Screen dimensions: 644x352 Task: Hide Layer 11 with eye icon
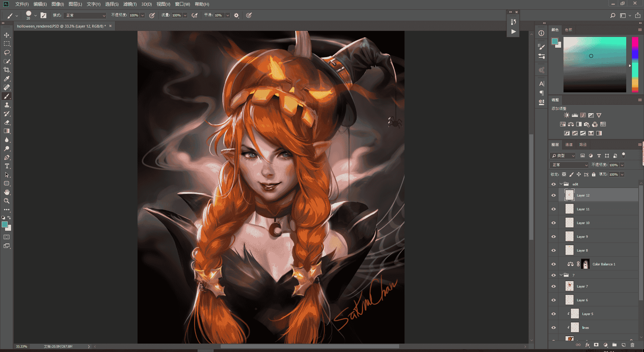coord(553,209)
